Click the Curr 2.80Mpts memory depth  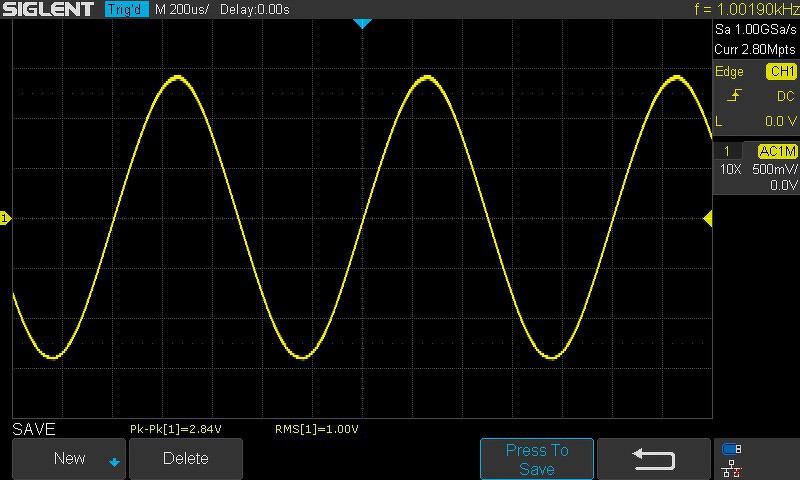[755, 49]
